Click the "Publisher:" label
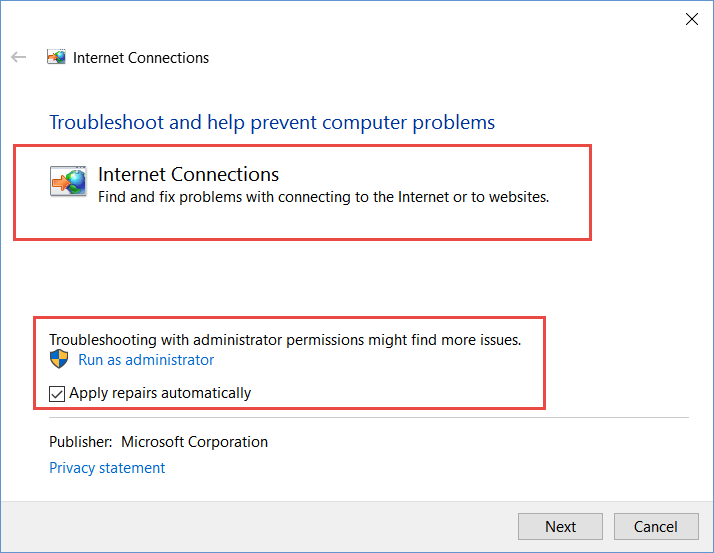The image size is (714, 553). 80,442
